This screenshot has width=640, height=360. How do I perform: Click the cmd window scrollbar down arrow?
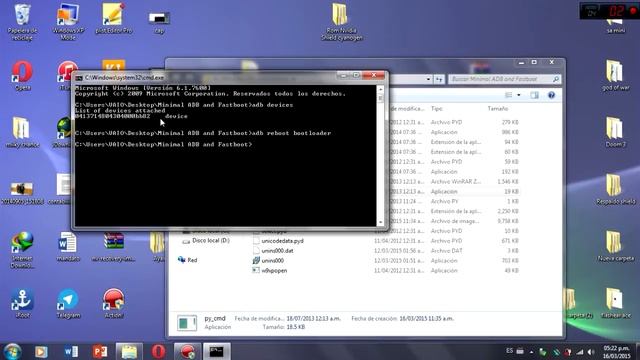pos(380,222)
